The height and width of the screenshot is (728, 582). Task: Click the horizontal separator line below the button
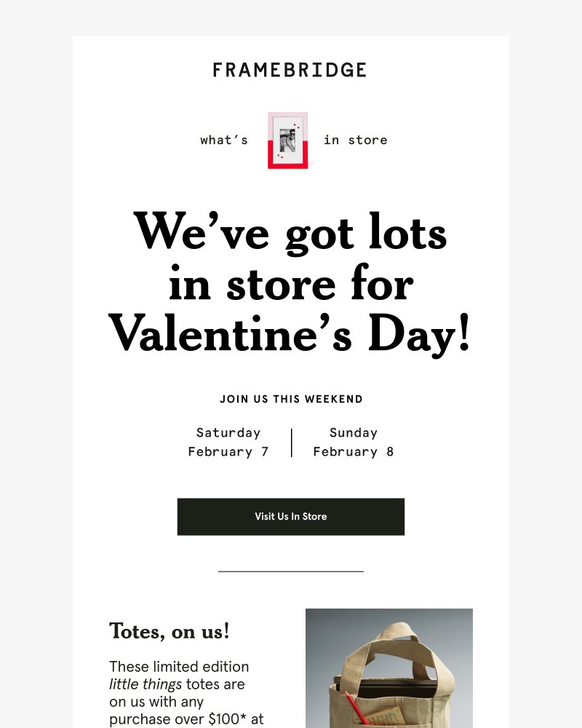point(290,571)
